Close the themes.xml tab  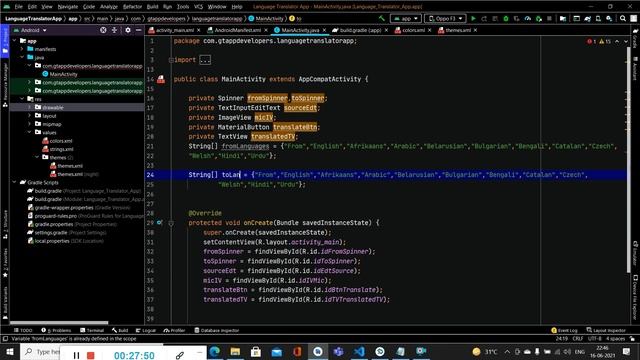click(x=476, y=30)
